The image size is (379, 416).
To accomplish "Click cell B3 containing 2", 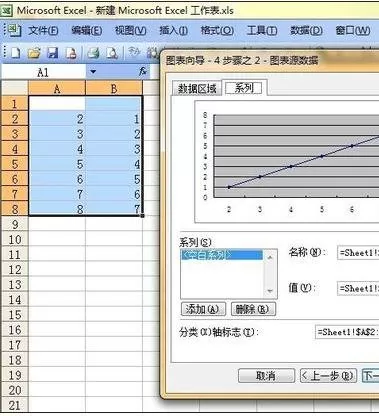I will tap(114, 134).
